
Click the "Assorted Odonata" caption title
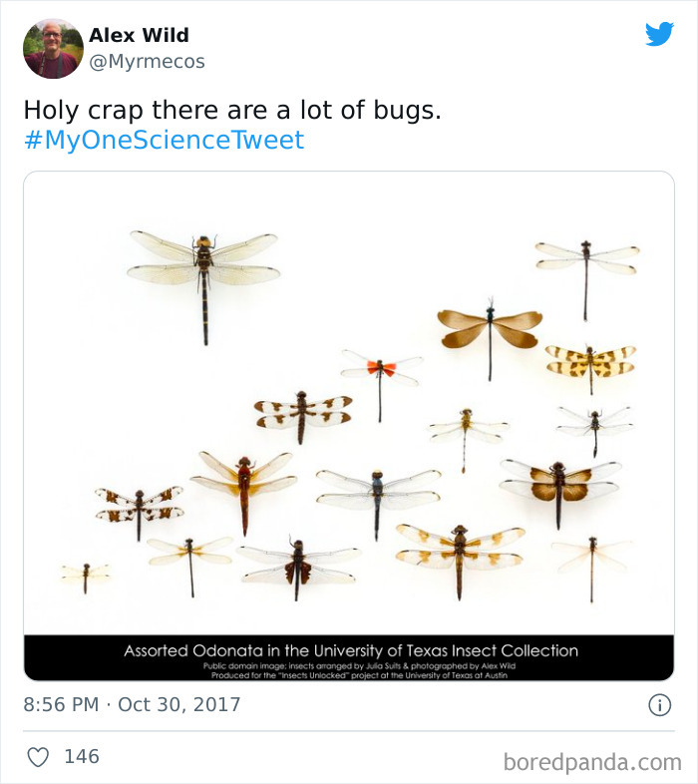coord(351,650)
